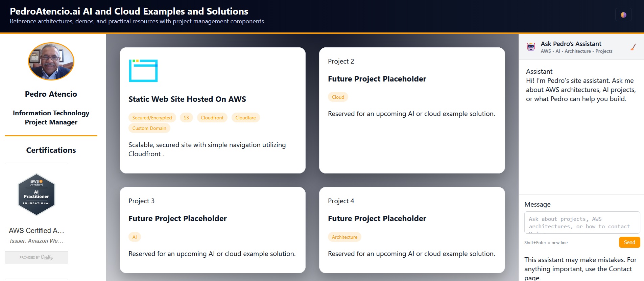This screenshot has width=644, height=281.
Task: Click the assistant robot avatar icon
Action: [531, 47]
